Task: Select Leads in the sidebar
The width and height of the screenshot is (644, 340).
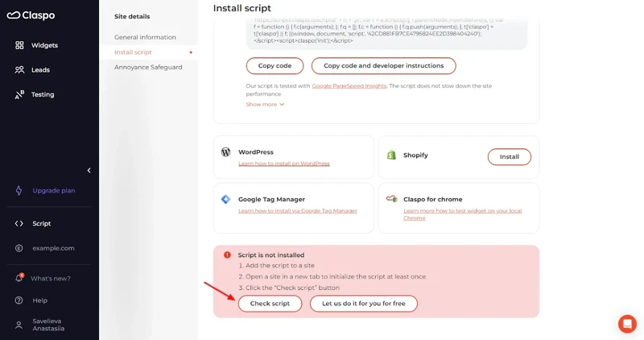Action: point(40,70)
